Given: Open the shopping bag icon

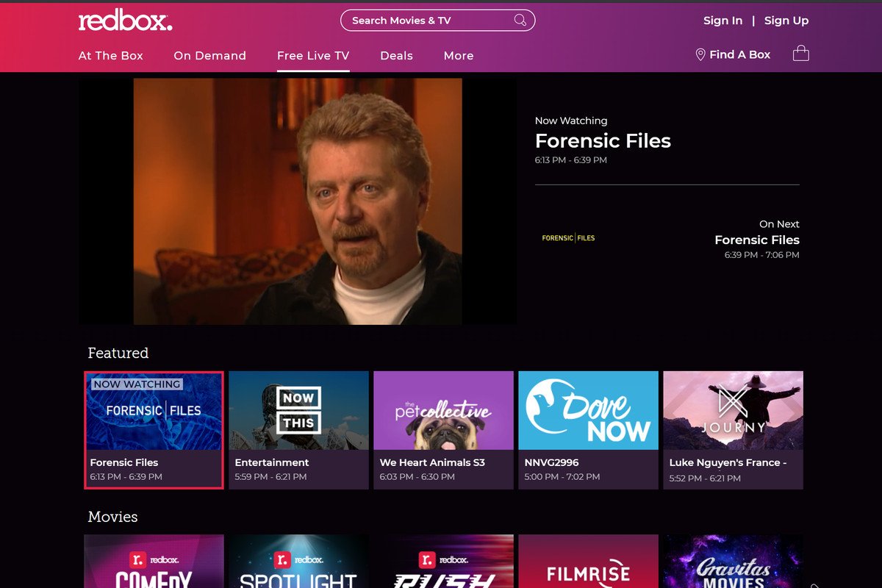Looking at the screenshot, I should click(800, 54).
